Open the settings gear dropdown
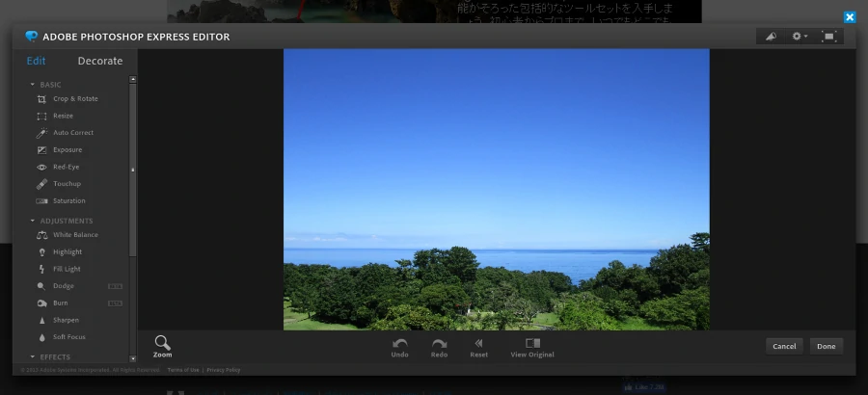The image size is (868, 395). coord(800,37)
